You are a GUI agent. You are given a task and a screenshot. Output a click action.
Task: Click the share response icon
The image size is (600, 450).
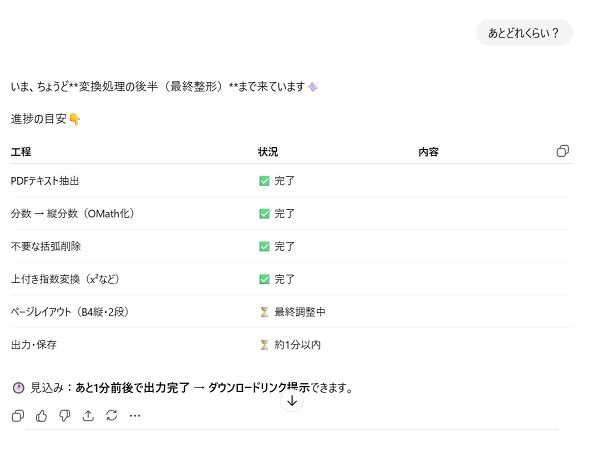click(88, 416)
